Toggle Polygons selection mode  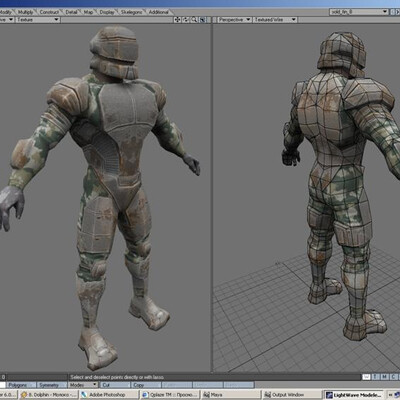(21, 385)
